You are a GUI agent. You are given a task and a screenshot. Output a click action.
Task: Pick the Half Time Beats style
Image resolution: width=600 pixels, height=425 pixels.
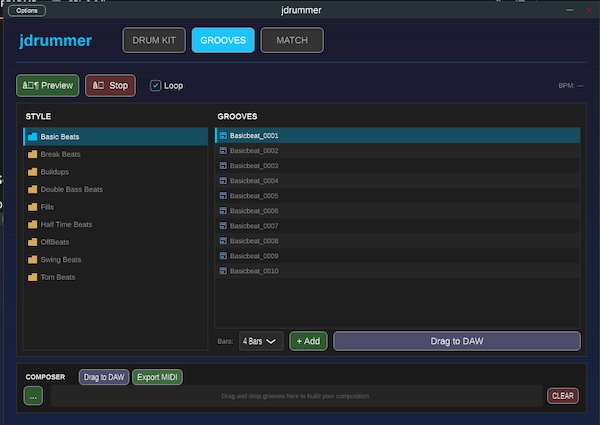[x=116, y=225]
